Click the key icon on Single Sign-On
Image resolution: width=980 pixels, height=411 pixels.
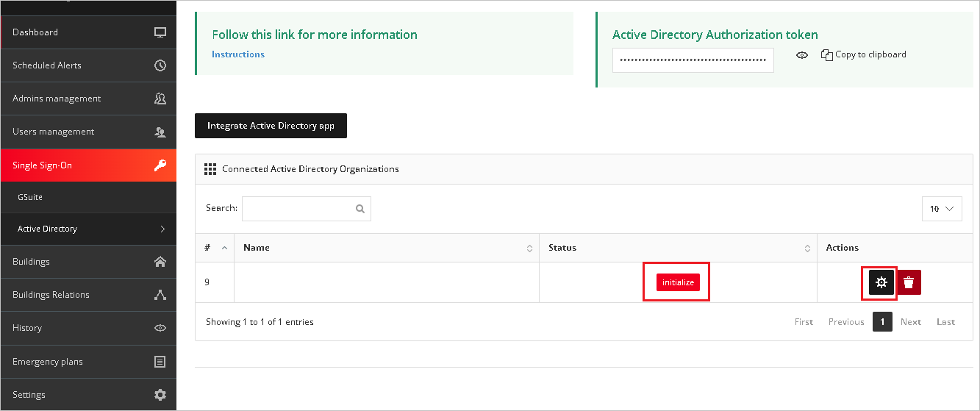tap(160, 165)
